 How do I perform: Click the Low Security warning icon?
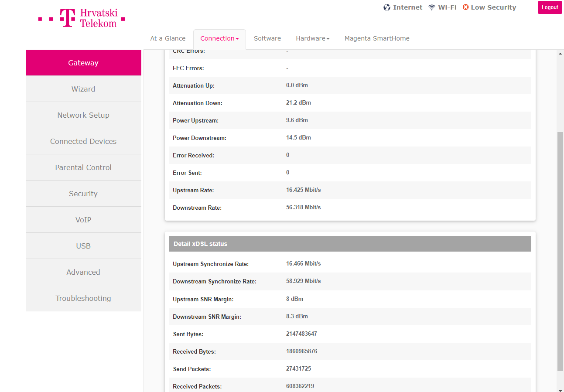[x=465, y=7]
